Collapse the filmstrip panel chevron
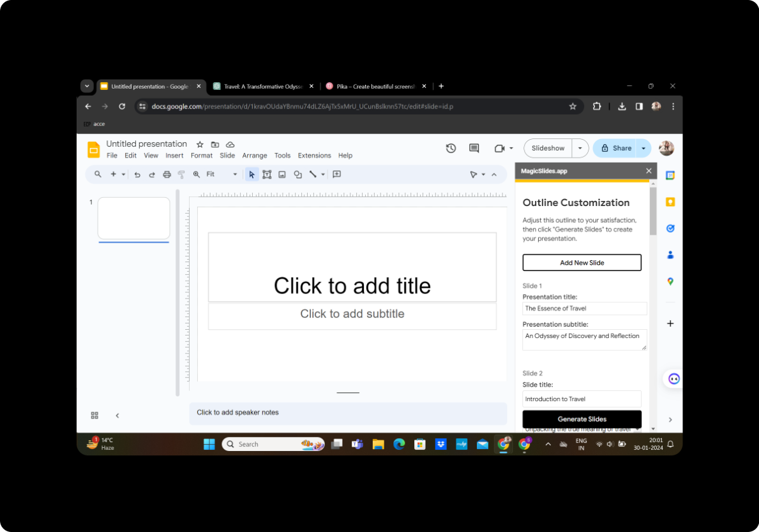Image resolution: width=759 pixels, height=532 pixels. pos(117,415)
